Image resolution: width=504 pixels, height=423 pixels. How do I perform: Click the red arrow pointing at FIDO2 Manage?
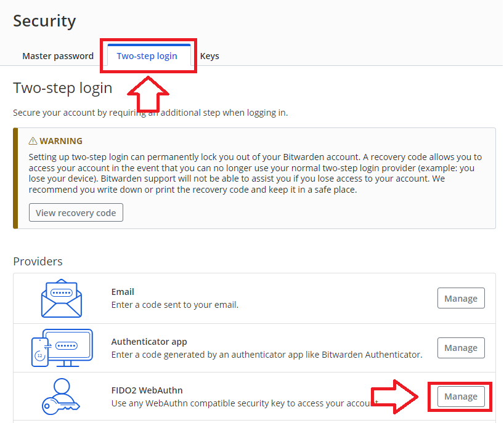[x=397, y=397]
